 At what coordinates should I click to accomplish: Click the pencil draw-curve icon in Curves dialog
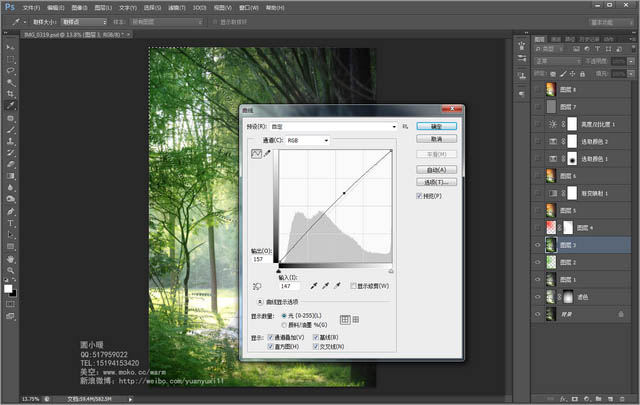coord(267,155)
